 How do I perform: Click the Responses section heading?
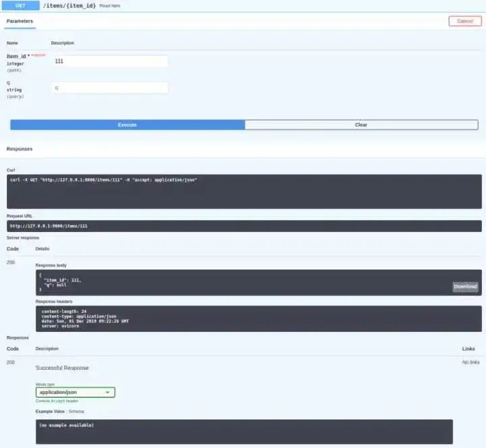(20, 149)
